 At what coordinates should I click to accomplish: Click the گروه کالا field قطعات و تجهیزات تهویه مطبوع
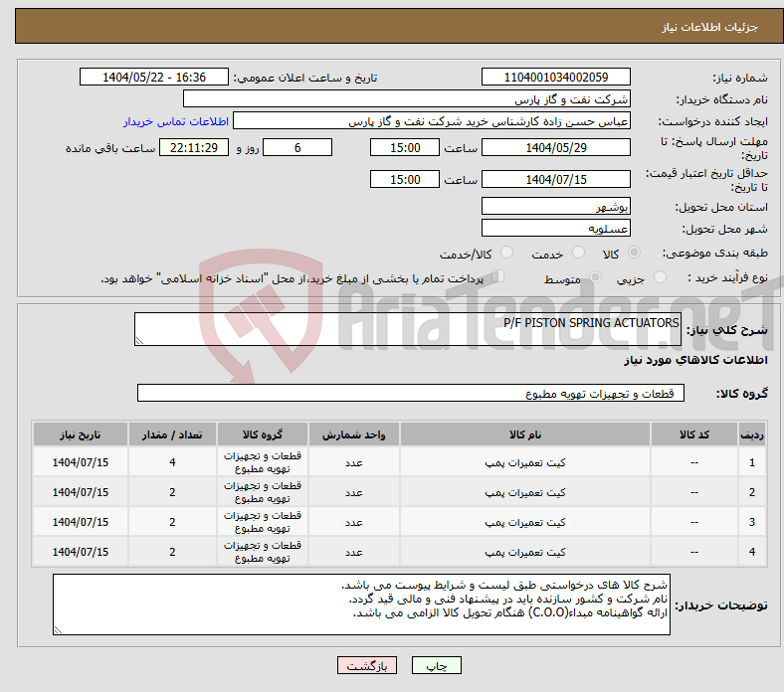point(411,393)
